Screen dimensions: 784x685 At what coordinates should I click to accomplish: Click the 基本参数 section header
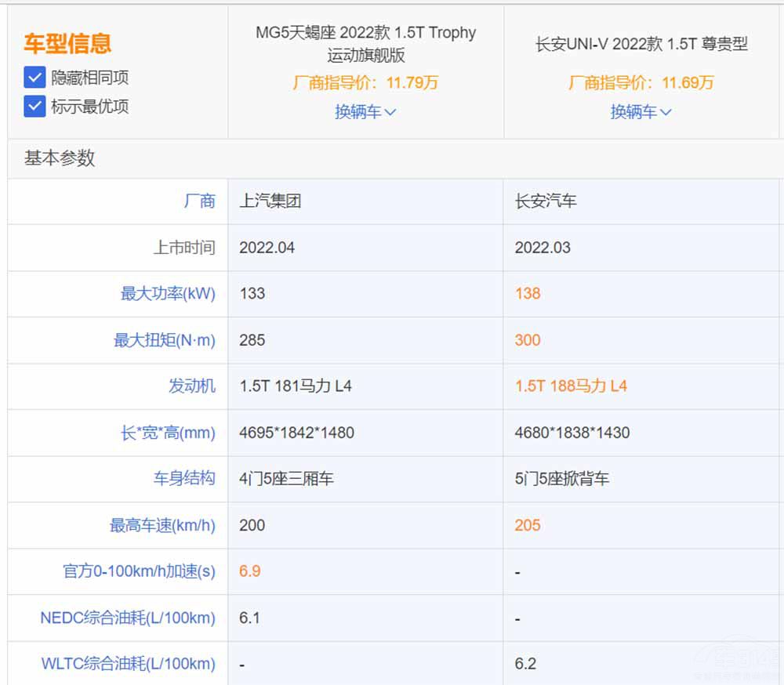(60, 158)
